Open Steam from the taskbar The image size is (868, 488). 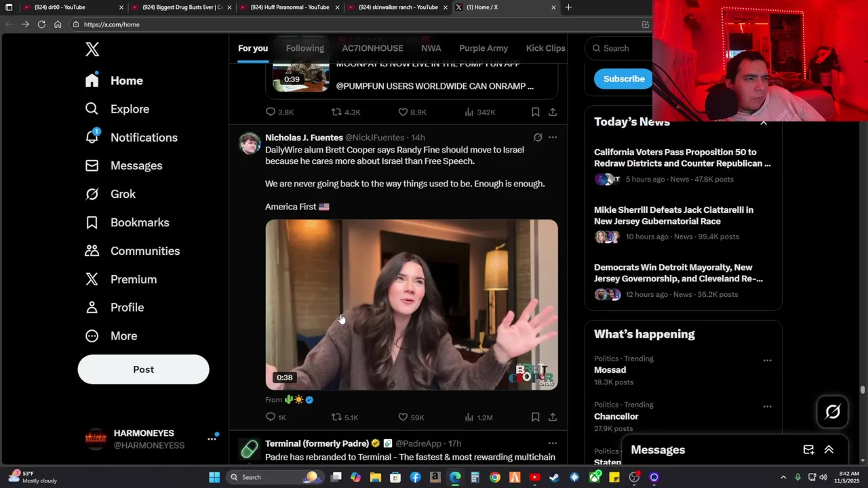click(x=555, y=477)
